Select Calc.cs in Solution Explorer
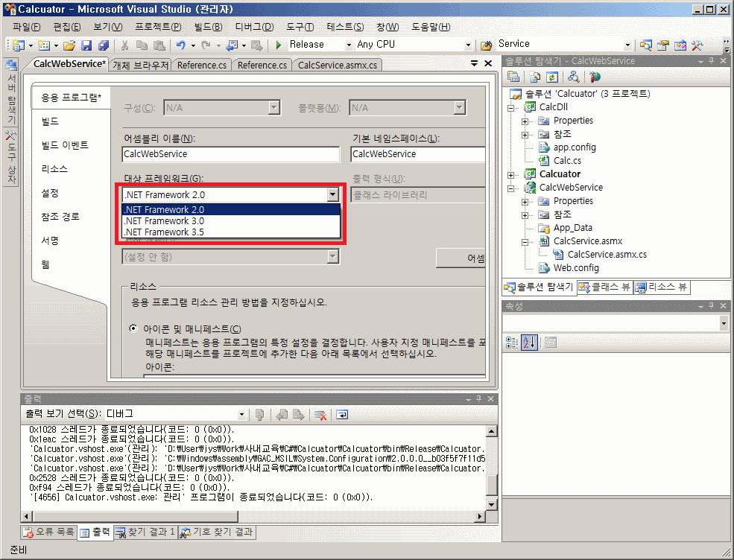Image resolution: width=734 pixels, height=560 pixels. pos(567,161)
